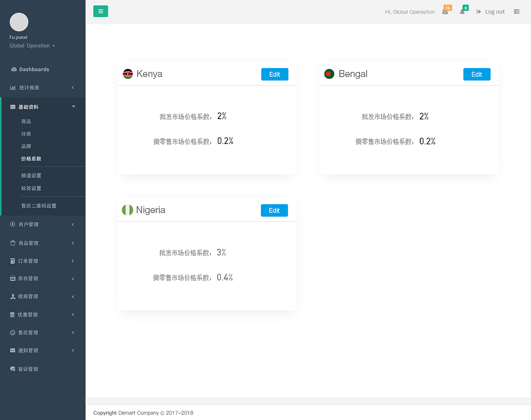This screenshot has height=420, width=531.
Task: Expand 售后管理 menu chevron
Action: pyautogui.click(x=73, y=332)
